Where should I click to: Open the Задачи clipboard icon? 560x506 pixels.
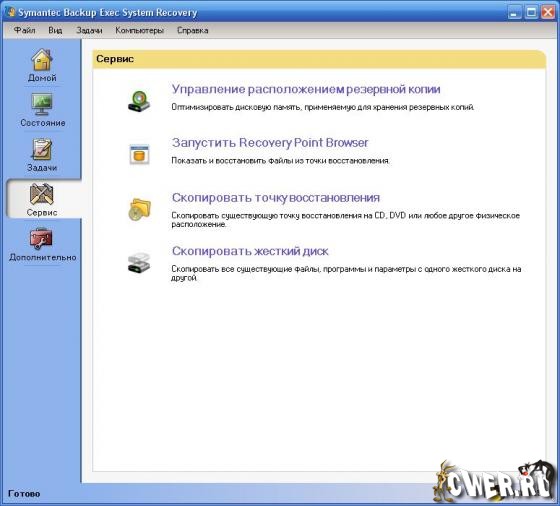(x=42, y=149)
